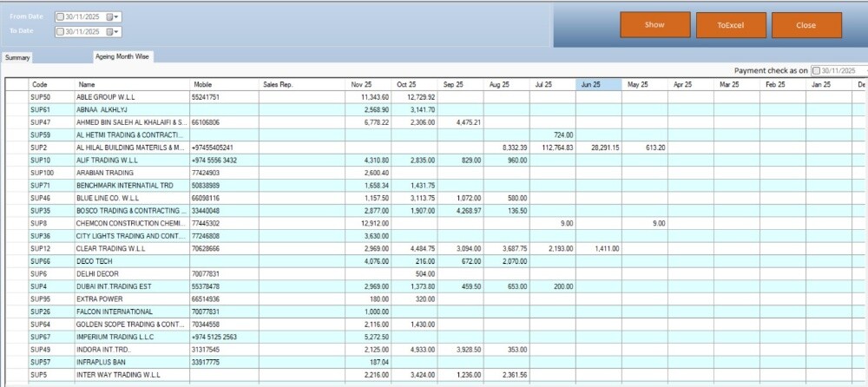
Task: Click the Show button
Action: tap(654, 25)
